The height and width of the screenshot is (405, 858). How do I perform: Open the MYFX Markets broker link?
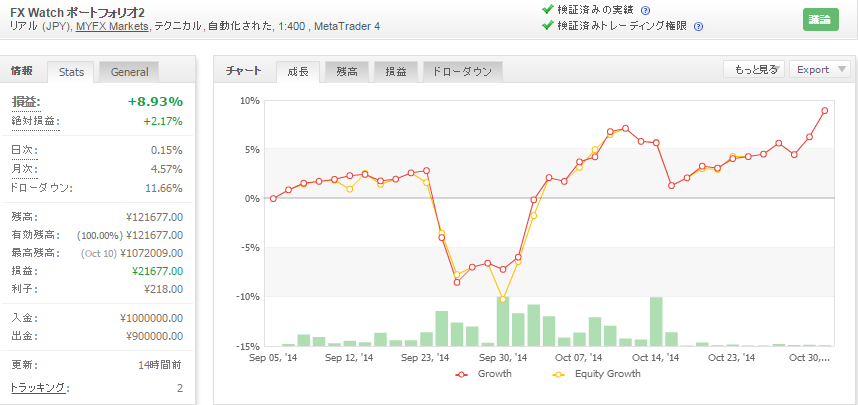pyautogui.click(x=112, y=26)
